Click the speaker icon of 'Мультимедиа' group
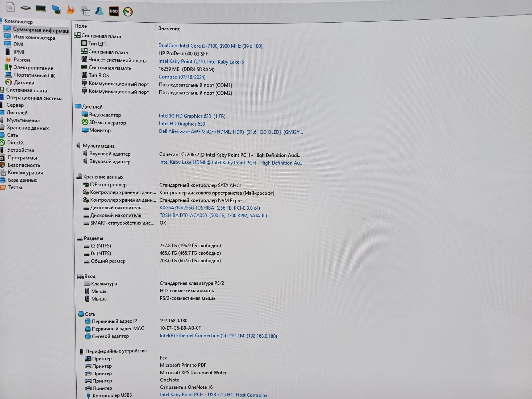This screenshot has width=532, height=399. tap(78, 145)
